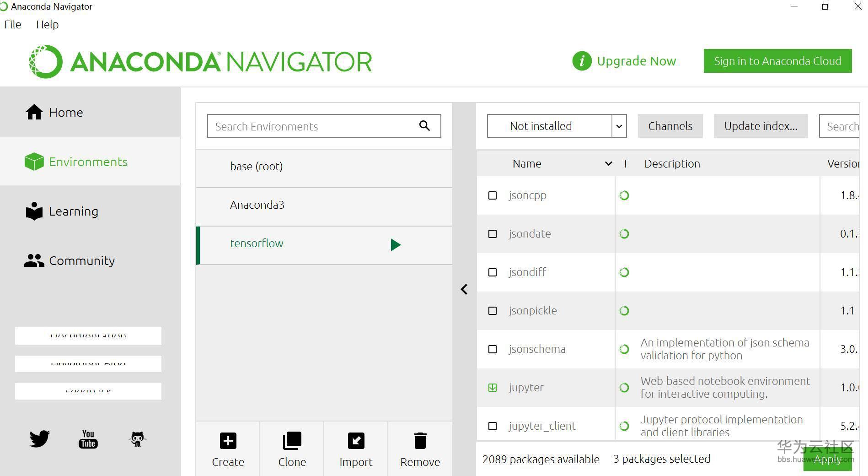Open the Not installed filter dropdown
The image size is (868, 476).
(x=557, y=126)
